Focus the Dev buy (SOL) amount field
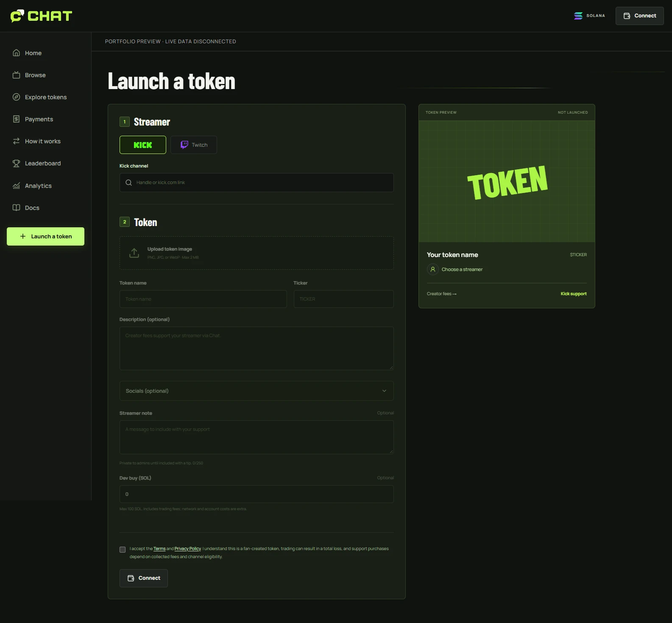Viewport: 672px width, 623px height. 257,494
